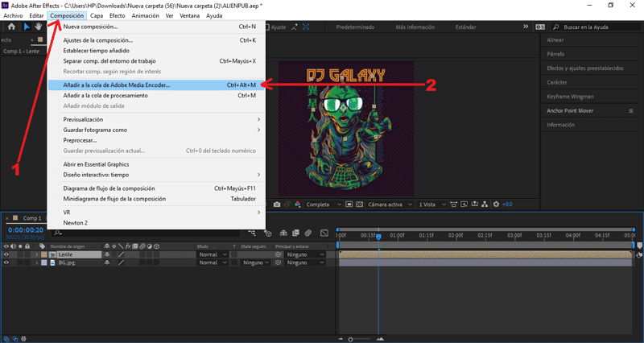Click the reset exposure icon
The height and width of the screenshot is (343, 644).
(496, 205)
